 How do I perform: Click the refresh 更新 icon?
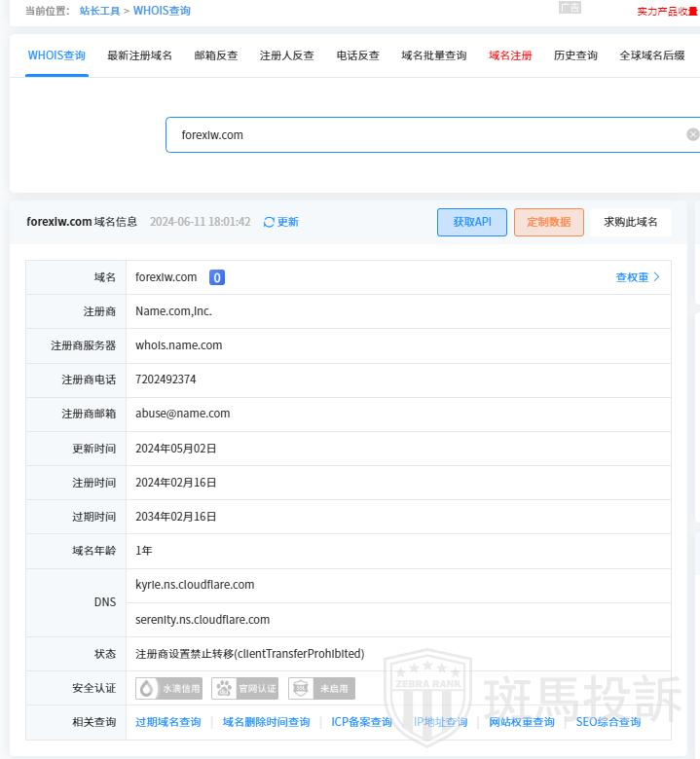point(270,222)
